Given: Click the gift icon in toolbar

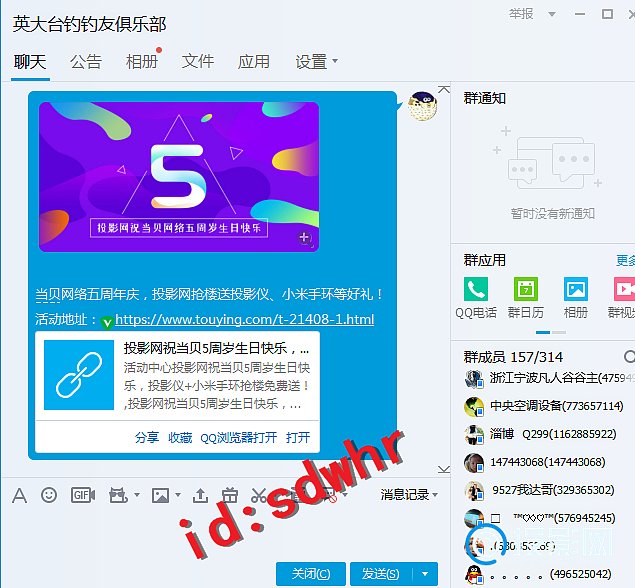Looking at the screenshot, I should (x=230, y=495).
